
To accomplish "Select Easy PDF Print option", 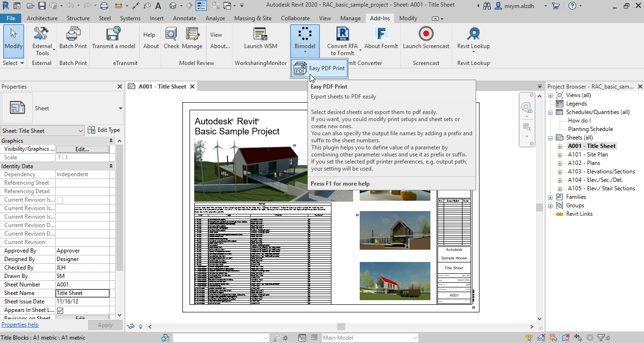I will tap(320, 68).
